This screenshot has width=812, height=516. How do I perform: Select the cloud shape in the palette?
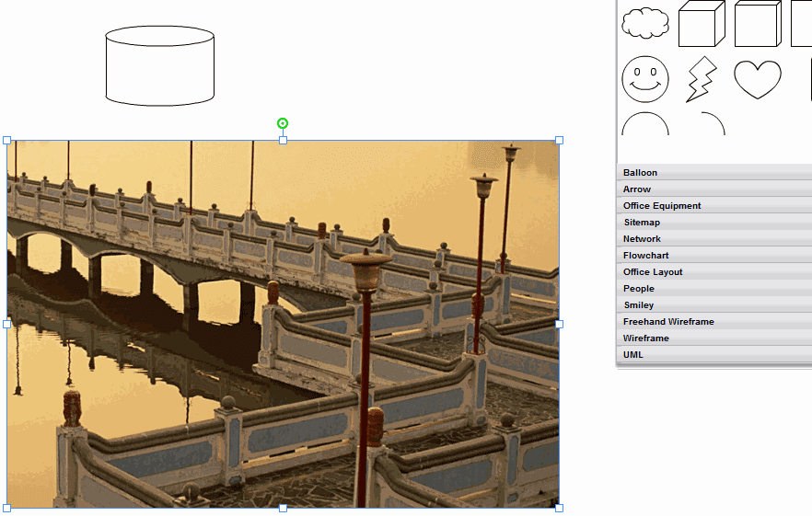pyautogui.click(x=645, y=23)
